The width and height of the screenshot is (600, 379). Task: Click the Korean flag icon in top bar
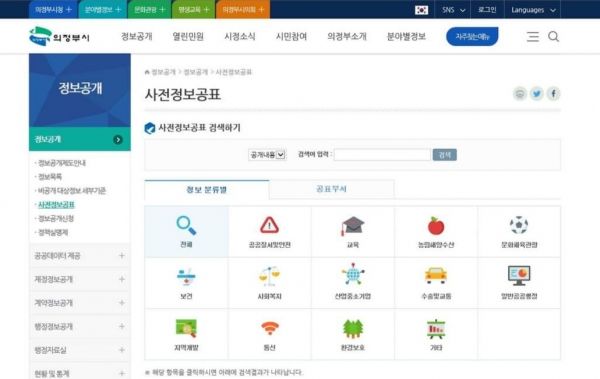(x=421, y=10)
